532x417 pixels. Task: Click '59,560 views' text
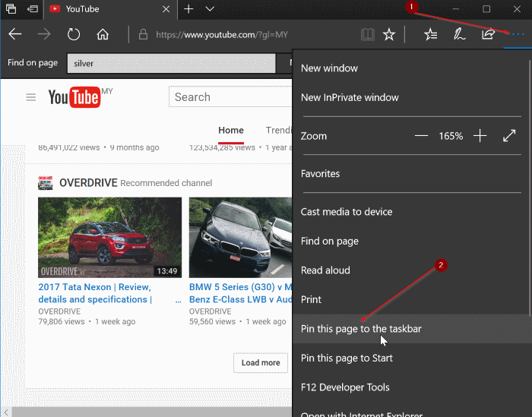click(x=212, y=321)
